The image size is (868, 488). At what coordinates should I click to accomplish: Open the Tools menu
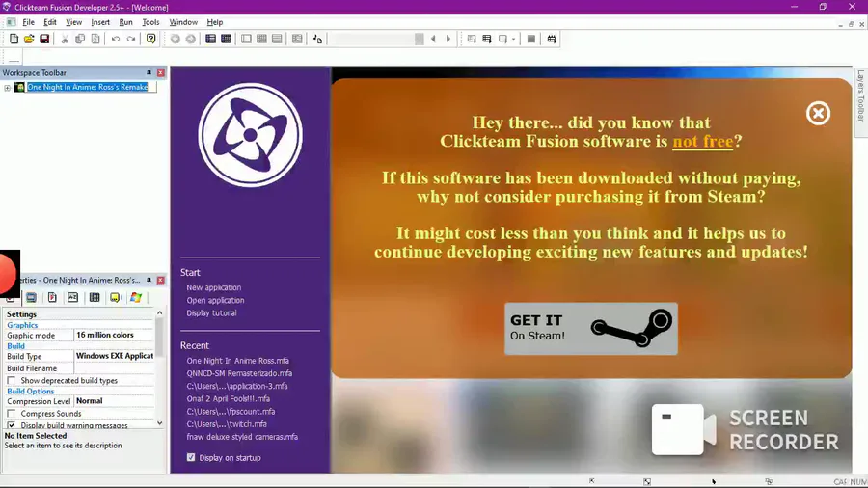(150, 23)
